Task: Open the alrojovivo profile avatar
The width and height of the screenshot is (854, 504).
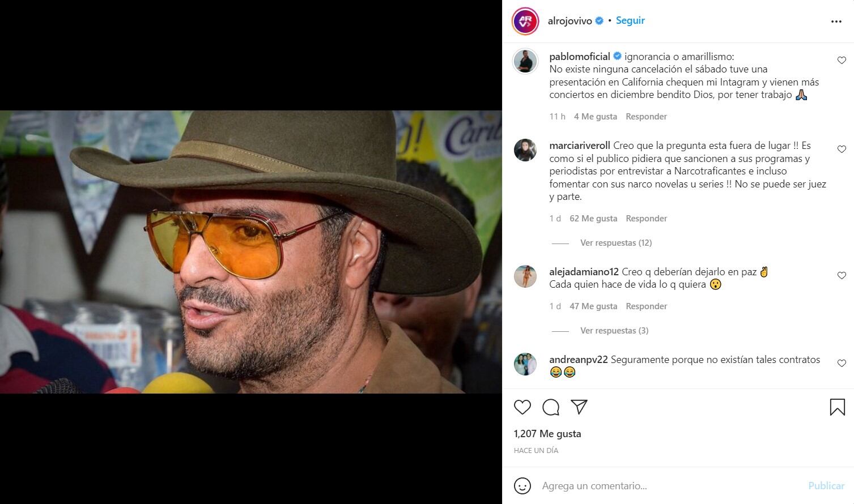Action: (525, 22)
